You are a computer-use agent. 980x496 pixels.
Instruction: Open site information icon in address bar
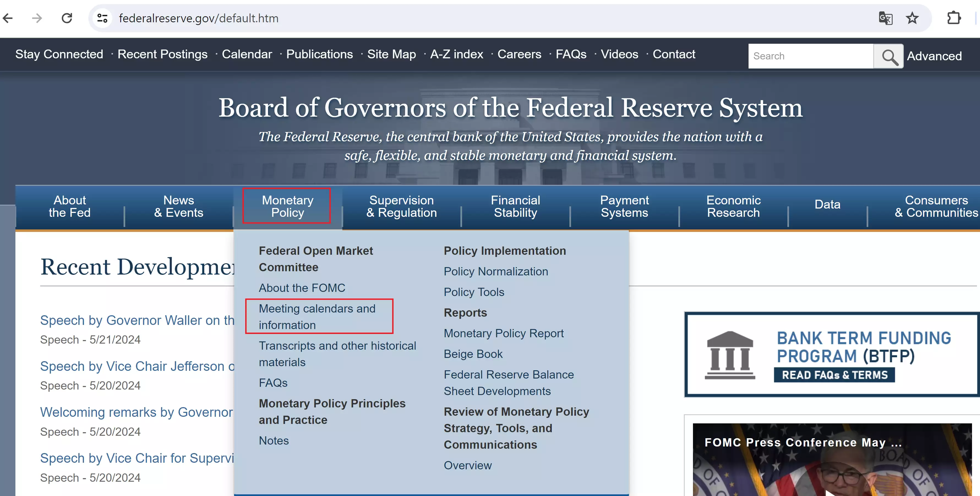coord(102,18)
